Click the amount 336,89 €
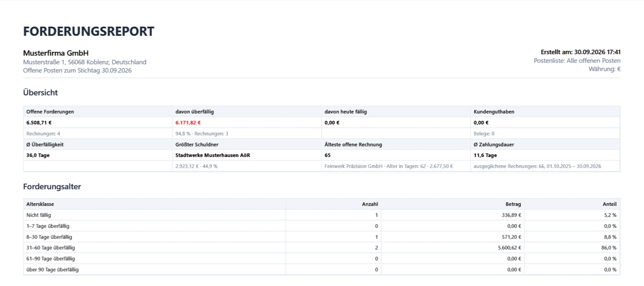 click(x=511, y=215)
